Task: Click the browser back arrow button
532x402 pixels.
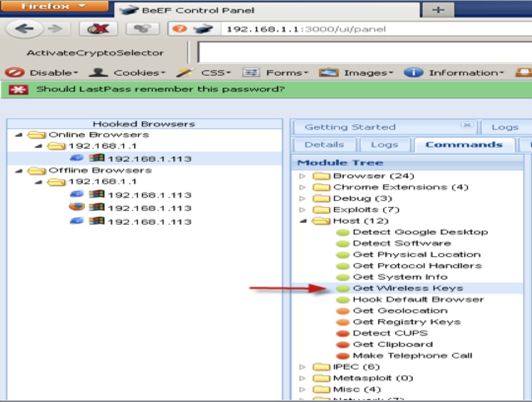Action: coord(24,29)
